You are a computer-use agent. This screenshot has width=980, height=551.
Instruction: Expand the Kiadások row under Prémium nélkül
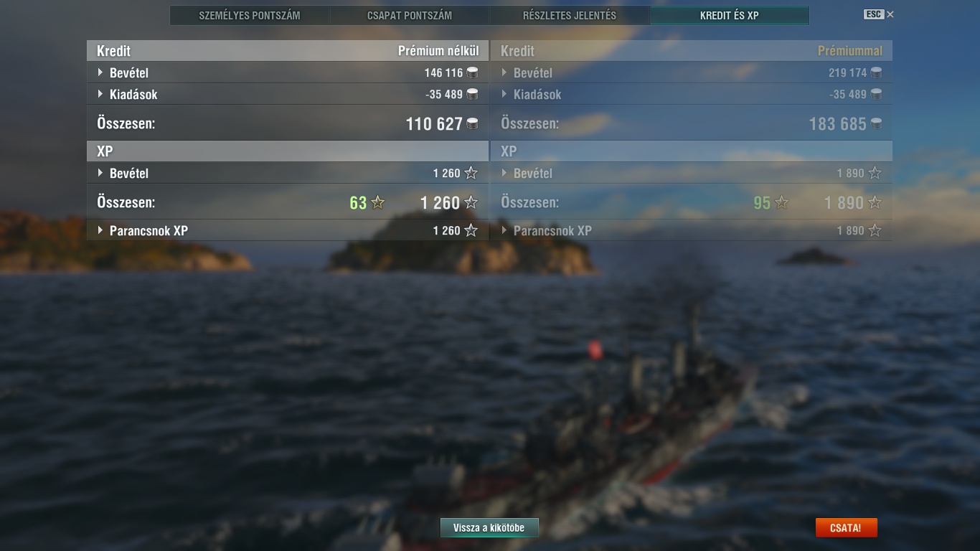point(288,94)
